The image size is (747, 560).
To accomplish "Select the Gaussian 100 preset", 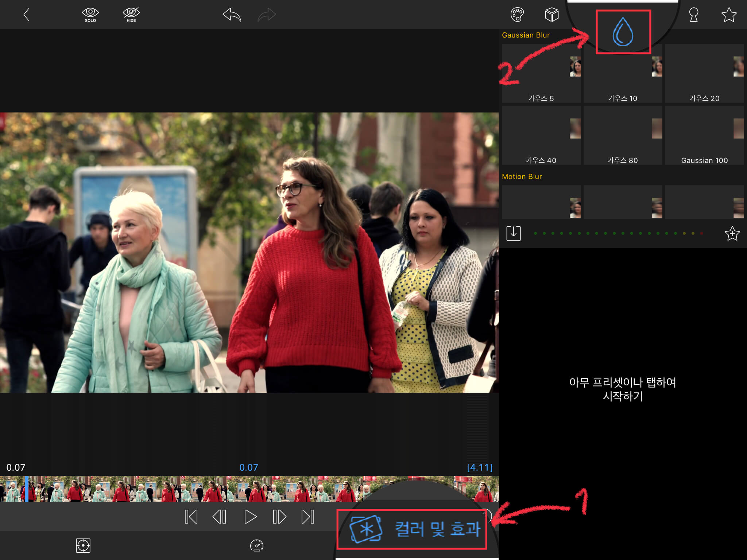I will [704, 136].
